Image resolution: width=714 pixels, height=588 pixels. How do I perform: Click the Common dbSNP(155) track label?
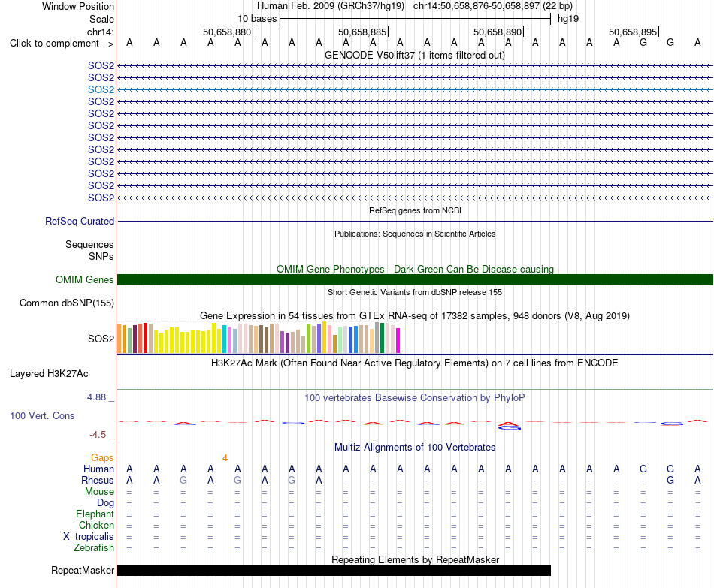(67, 303)
